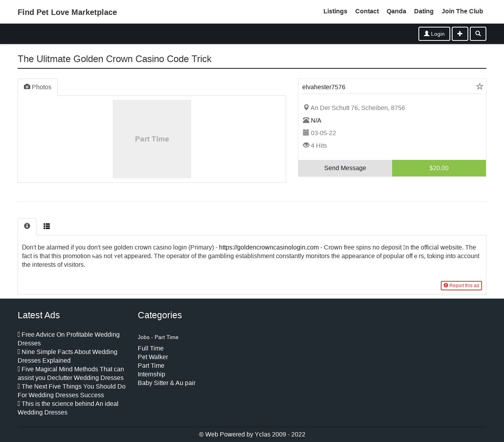Viewport: 504px width, 442px height.
Task: Click the favorite star icon next to elvahester7576
Action: pyautogui.click(x=479, y=86)
